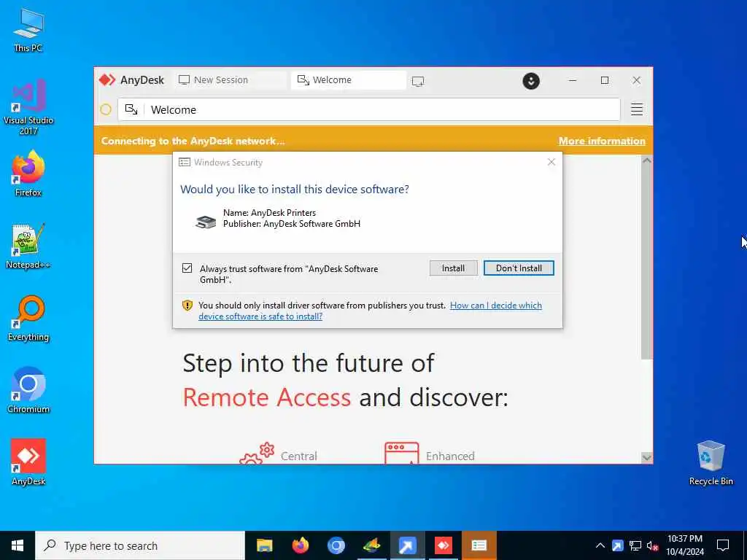Click the Remote Access red heading text
Screen dimensions: 747x560
click(x=267, y=397)
